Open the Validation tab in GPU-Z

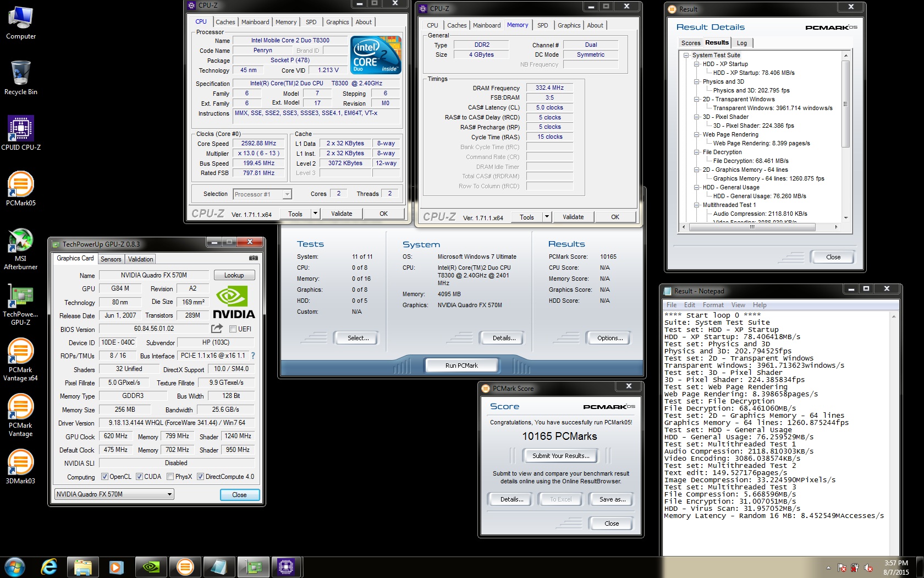[x=140, y=259]
